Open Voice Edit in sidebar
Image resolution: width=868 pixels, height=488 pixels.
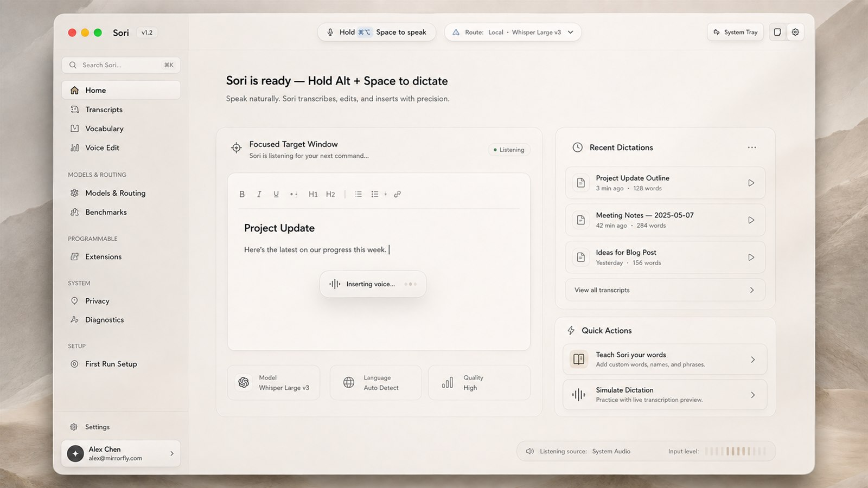point(121,147)
